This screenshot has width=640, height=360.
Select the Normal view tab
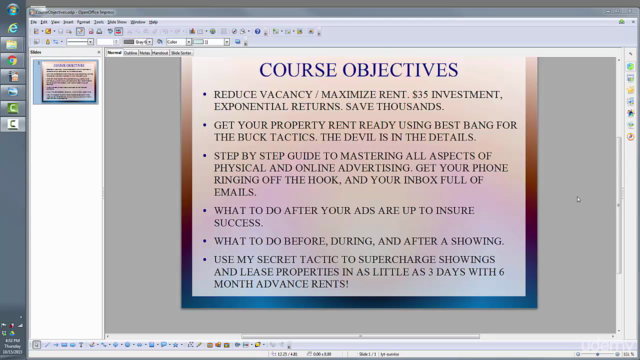pos(115,53)
